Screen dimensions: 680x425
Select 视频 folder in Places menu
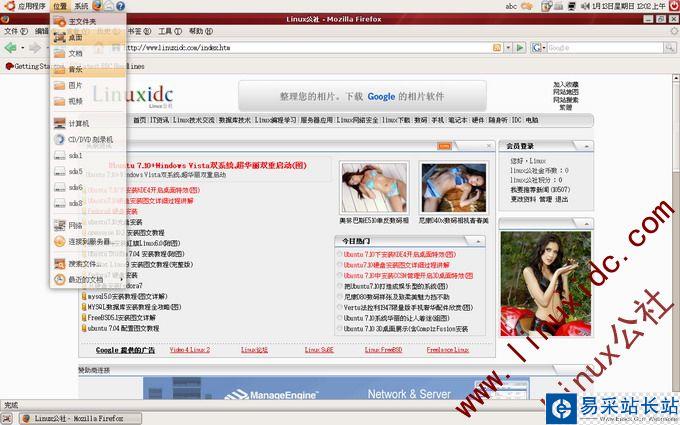pos(88,101)
